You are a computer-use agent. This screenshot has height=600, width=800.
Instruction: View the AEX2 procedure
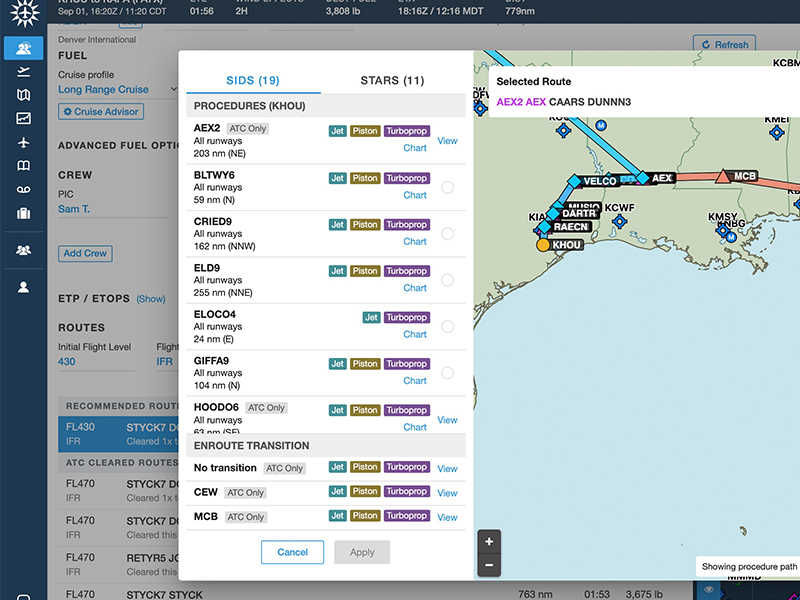(x=447, y=141)
